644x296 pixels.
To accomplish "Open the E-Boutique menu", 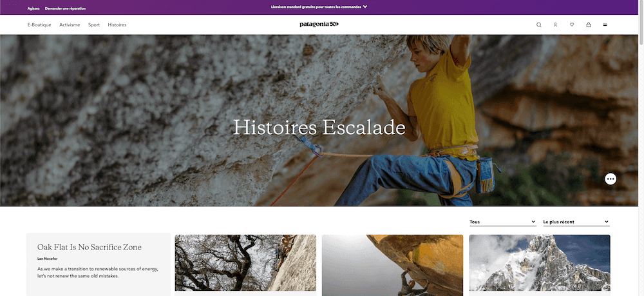I will click(x=39, y=25).
